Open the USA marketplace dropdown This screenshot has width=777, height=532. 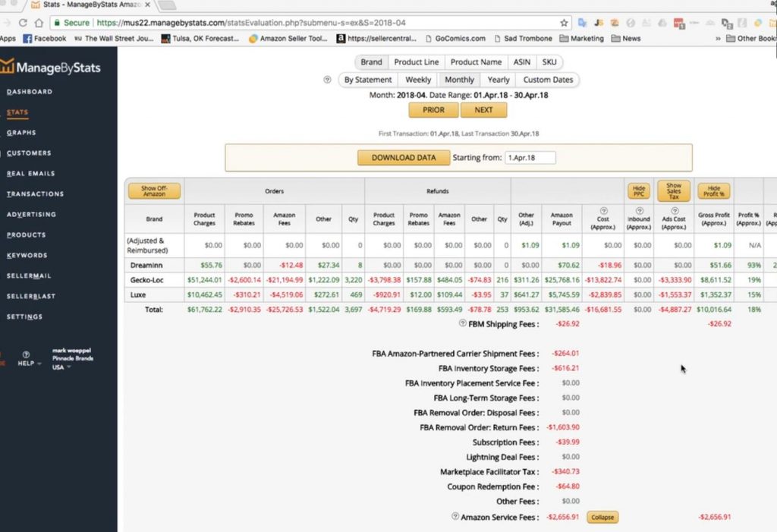61,367
